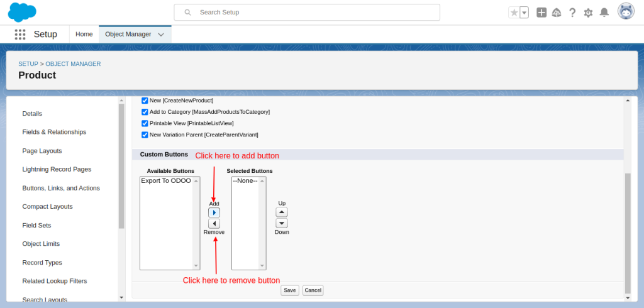Open the global actions plus icon
This screenshot has height=308, width=644.
pos(541,13)
